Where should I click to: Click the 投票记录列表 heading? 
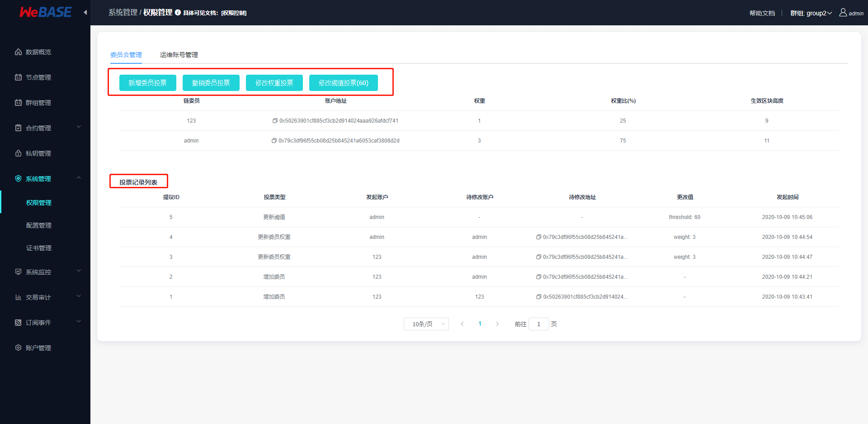tap(138, 182)
